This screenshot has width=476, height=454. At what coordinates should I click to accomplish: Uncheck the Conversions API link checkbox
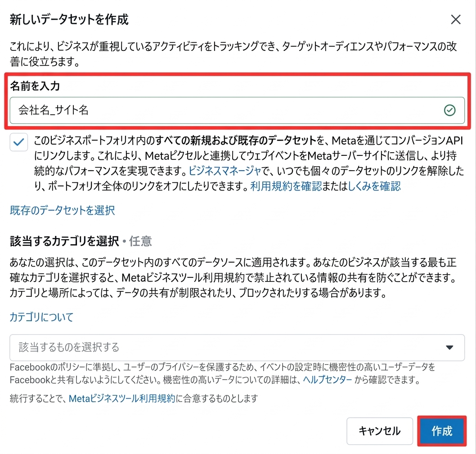point(19,142)
